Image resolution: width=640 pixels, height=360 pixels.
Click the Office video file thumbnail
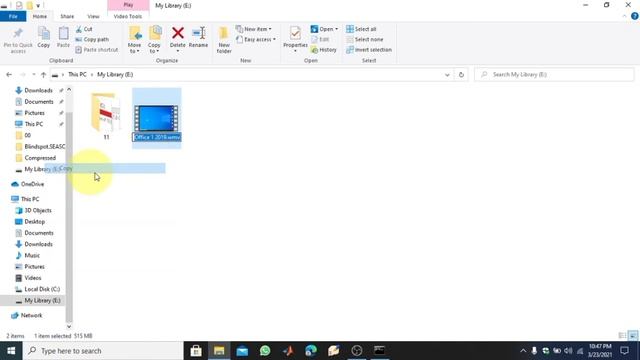pos(156,118)
